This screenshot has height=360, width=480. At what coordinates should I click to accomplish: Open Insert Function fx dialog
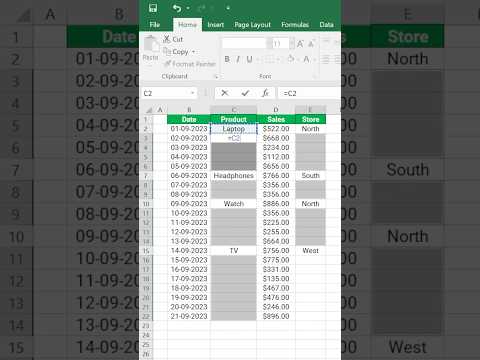click(x=265, y=93)
